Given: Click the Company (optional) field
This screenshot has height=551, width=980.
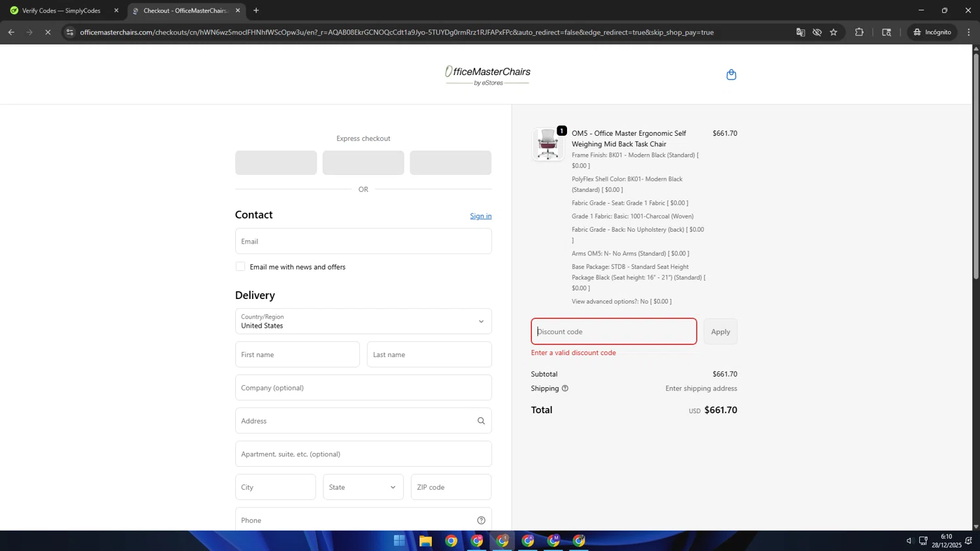Looking at the screenshot, I should (363, 388).
